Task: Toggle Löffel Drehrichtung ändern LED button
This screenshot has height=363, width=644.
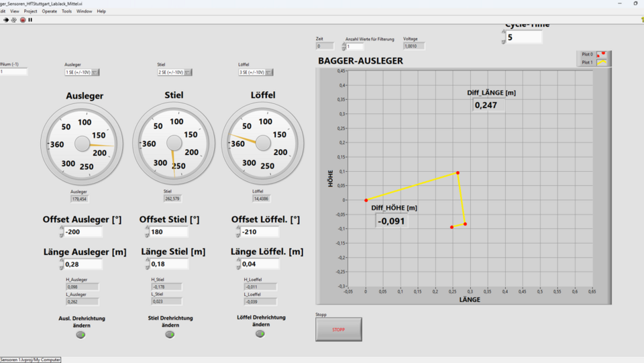Action: tap(260, 333)
